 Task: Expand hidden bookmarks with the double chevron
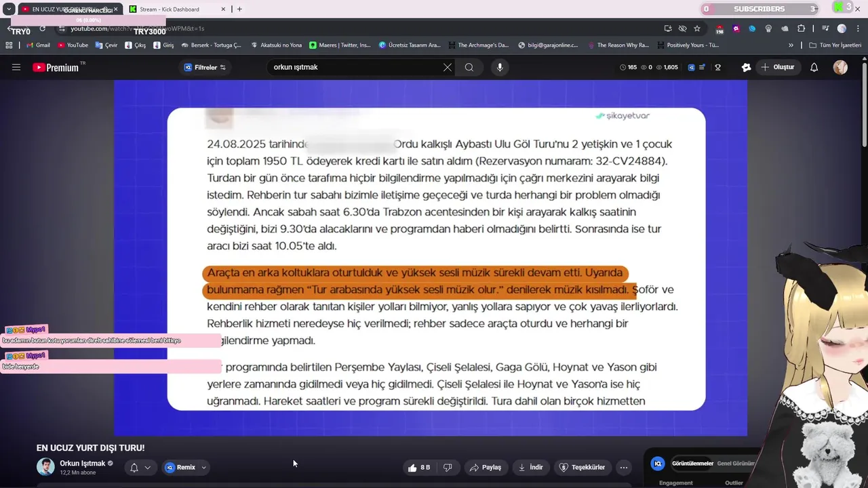(791, 45)
